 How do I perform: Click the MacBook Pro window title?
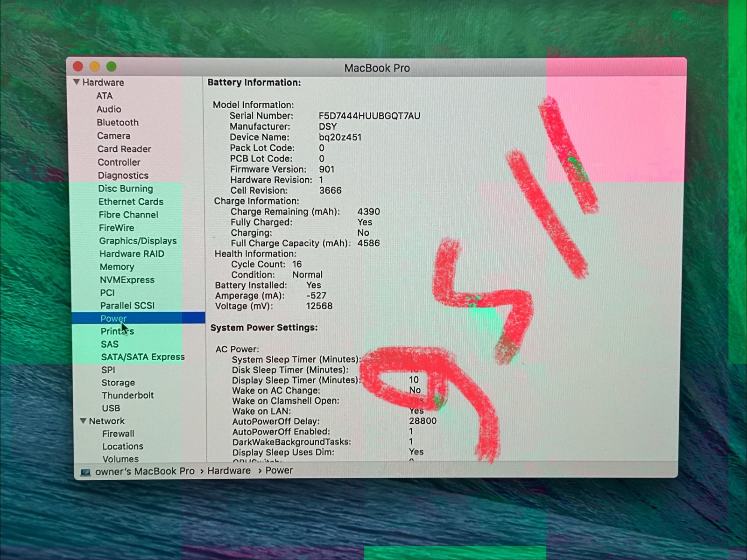tap(377, 68)
